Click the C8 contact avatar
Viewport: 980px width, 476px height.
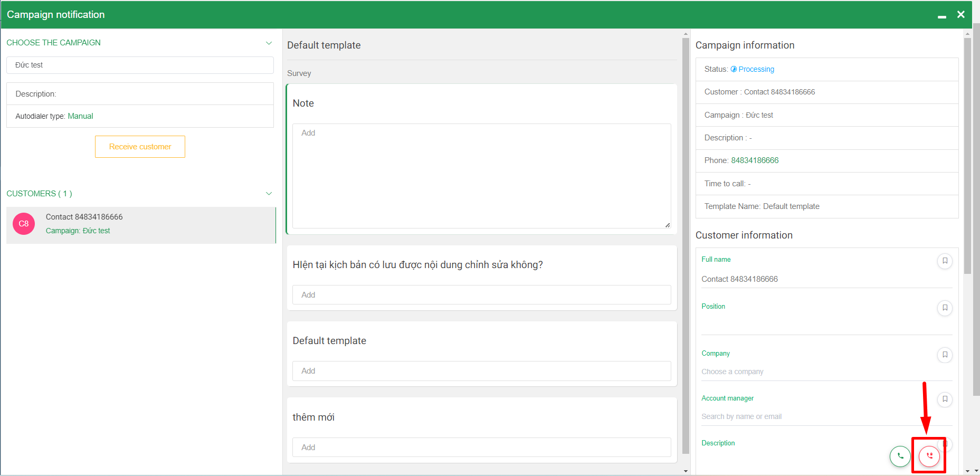pos(24,224)
